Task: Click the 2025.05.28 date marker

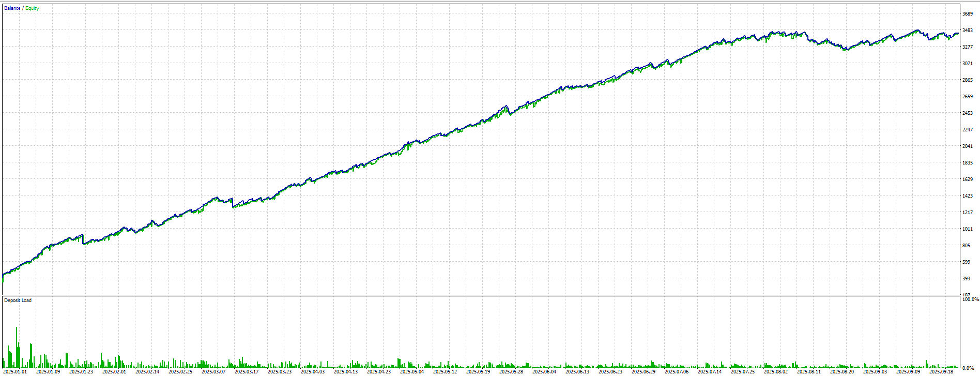Action: coord(511,371)
